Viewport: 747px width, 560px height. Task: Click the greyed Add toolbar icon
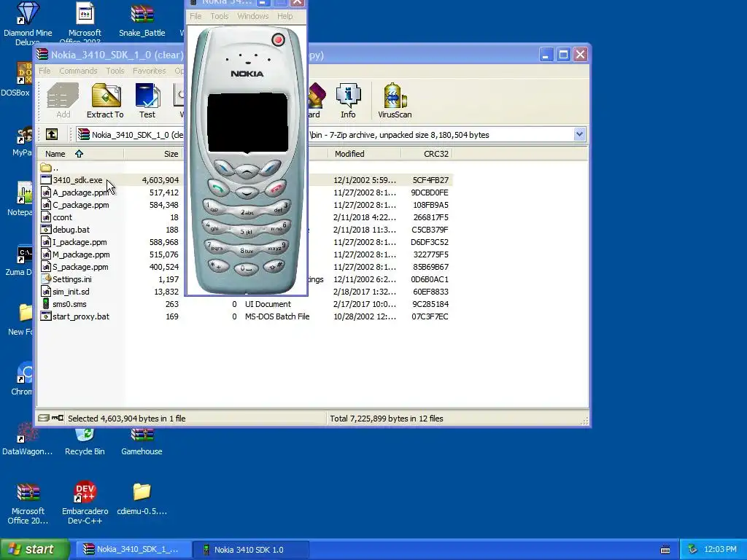pos(63,101)
